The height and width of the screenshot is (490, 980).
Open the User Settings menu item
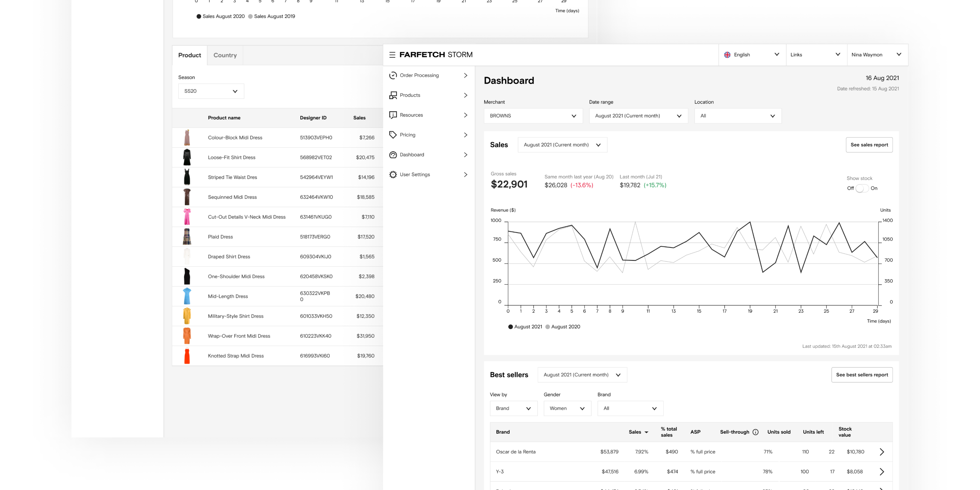point(428,175)
